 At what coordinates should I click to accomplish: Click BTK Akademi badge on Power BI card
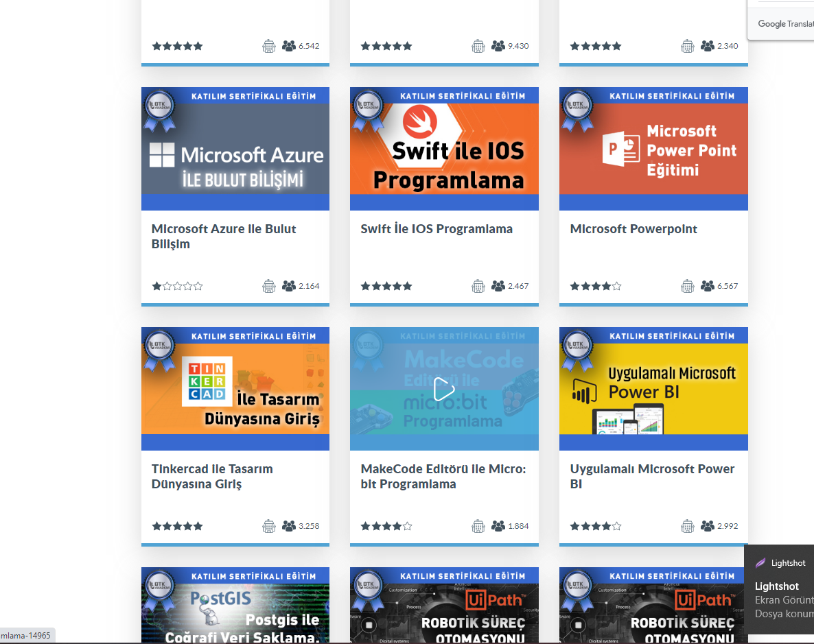point(578,350)
